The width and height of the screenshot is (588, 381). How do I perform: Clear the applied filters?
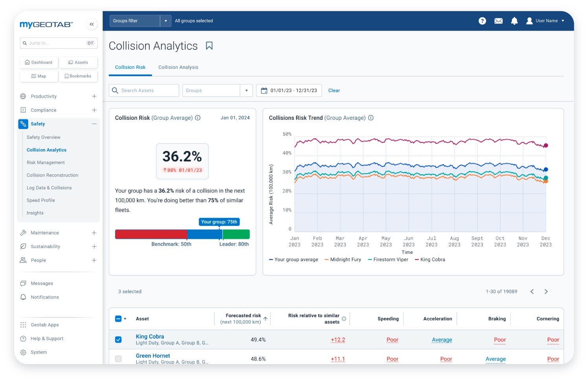pyautogui.click(x=334, y=90)
